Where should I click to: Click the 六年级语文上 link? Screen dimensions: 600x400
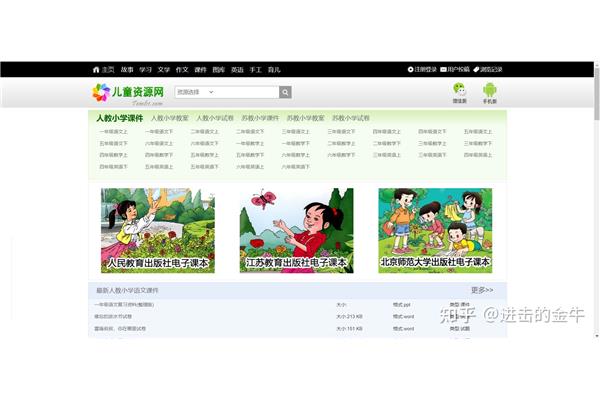pyautogui.click(x=159, y=144)
